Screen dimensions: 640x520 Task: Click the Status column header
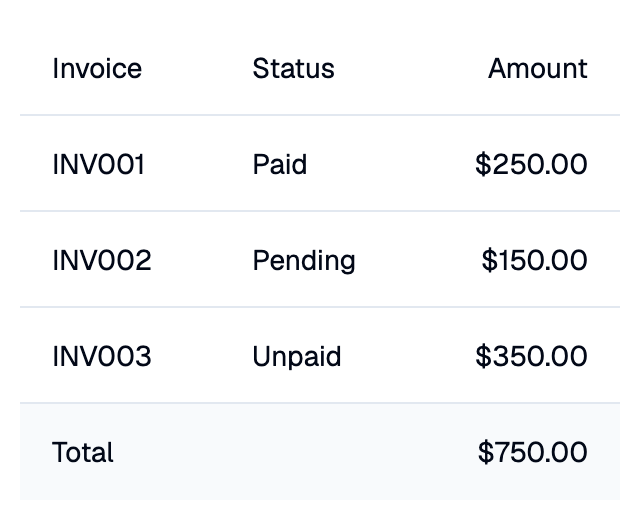click(x=293, y=68)
